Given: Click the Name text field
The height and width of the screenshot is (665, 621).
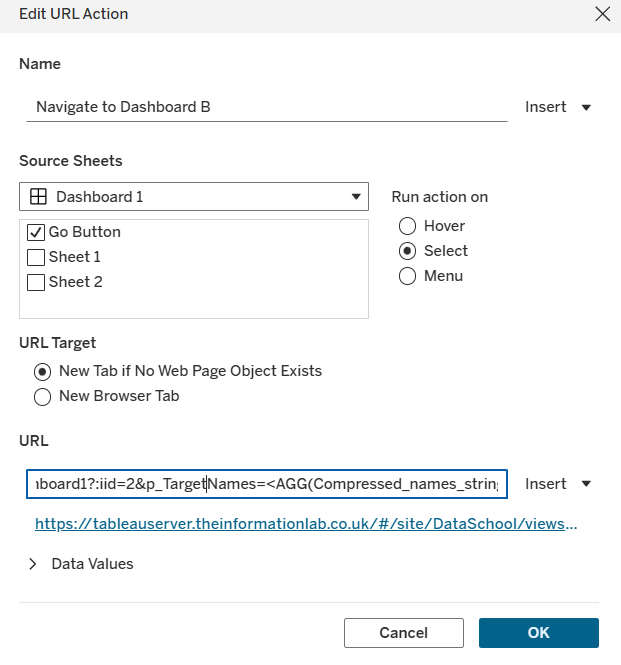Looking at the screenshot, I should (x=266, y=107).
